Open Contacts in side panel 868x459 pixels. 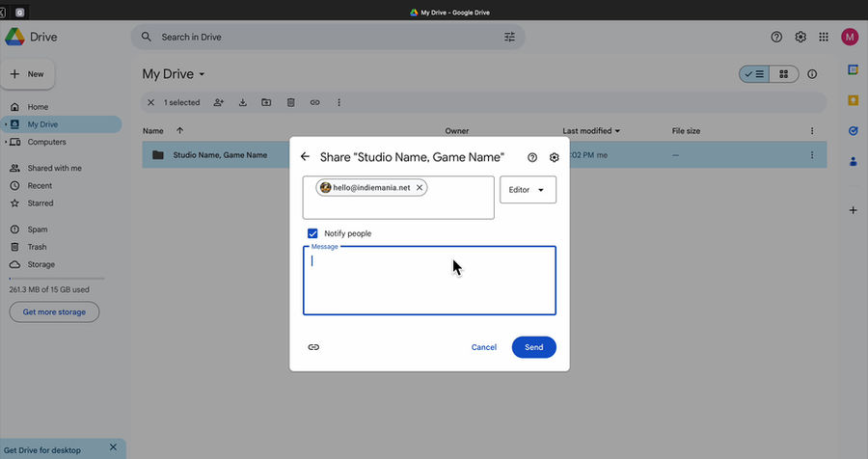[854, 162]
